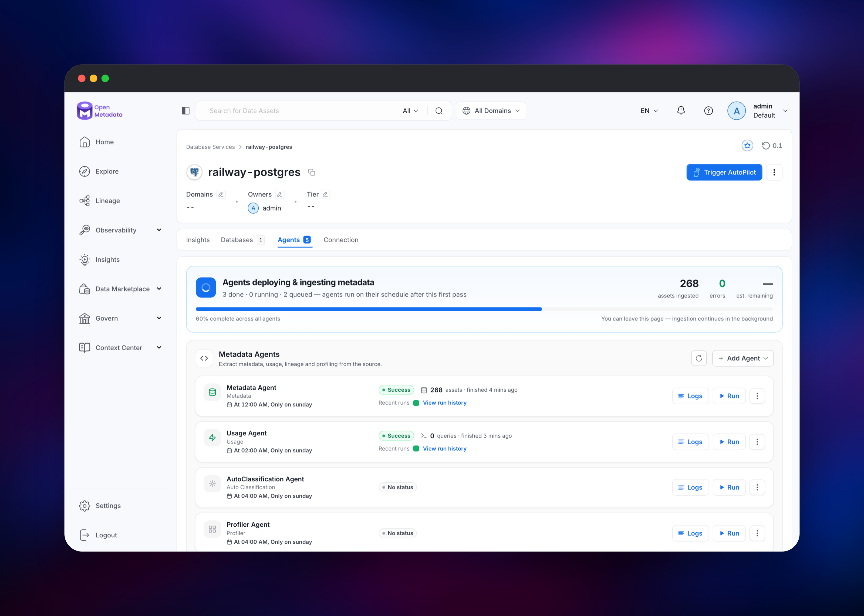The height and width of the screenshot is (616, 864).
Task: Open AutoClassification Agent row three-dot menu
Action: tap(757, 488)
